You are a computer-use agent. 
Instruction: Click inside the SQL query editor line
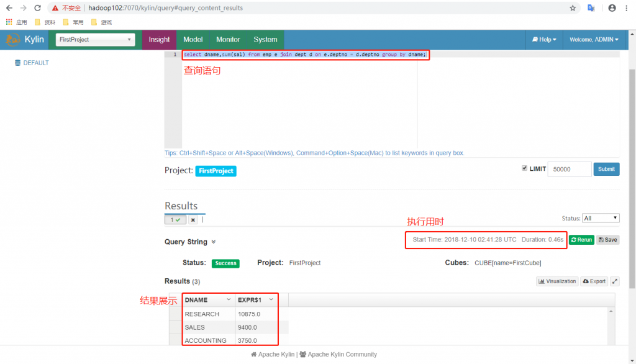coord(304,55)
